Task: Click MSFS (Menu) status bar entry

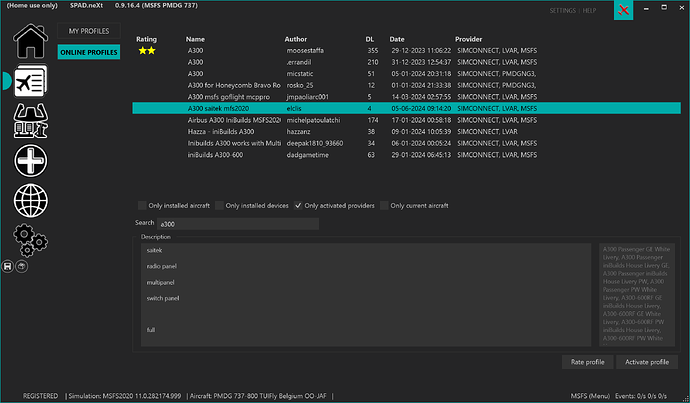Action: tap(590, 396)
